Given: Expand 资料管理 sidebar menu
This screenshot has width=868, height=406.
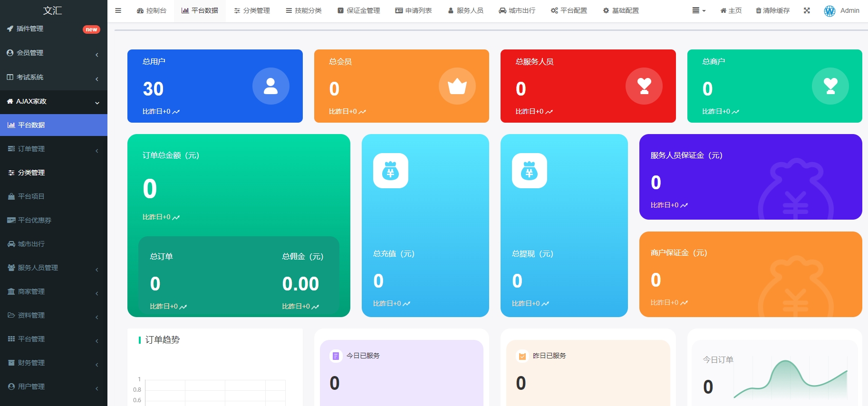Looking at the screenshot, I should click(x=54, y=315).
